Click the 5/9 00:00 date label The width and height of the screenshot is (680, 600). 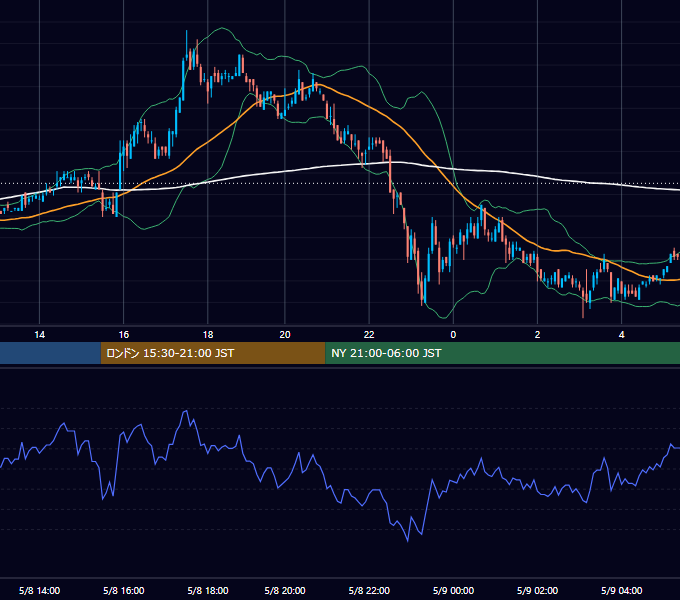point(453,590)
